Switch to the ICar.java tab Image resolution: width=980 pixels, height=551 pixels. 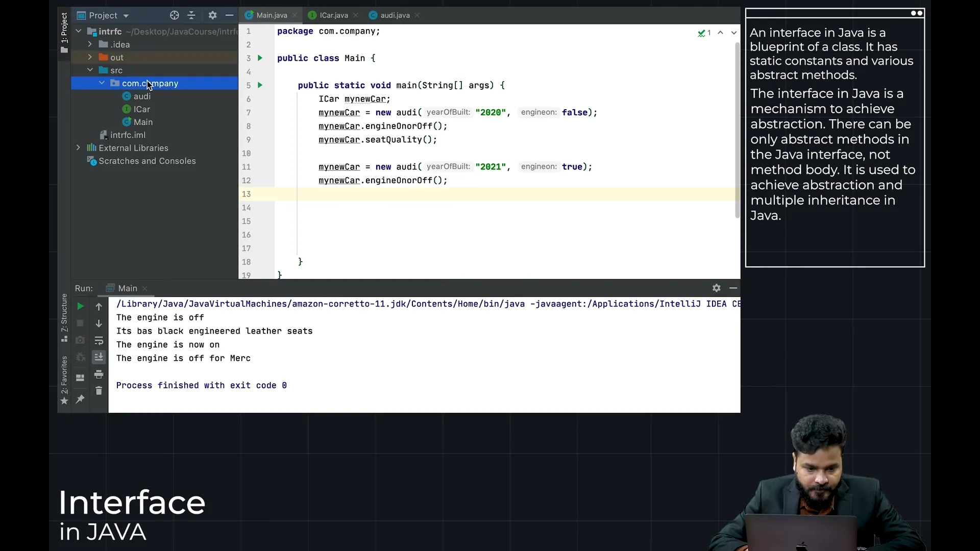pos(333,15)
